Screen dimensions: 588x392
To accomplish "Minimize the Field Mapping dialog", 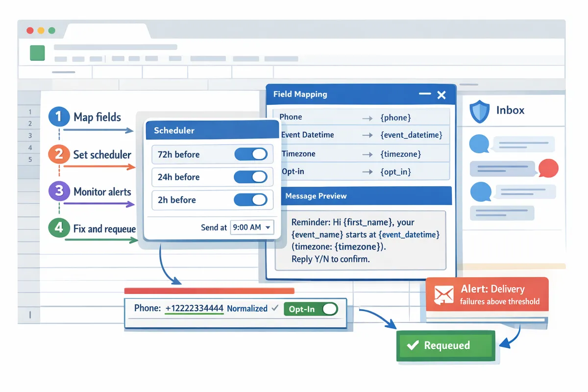I will tap(425, 94).
